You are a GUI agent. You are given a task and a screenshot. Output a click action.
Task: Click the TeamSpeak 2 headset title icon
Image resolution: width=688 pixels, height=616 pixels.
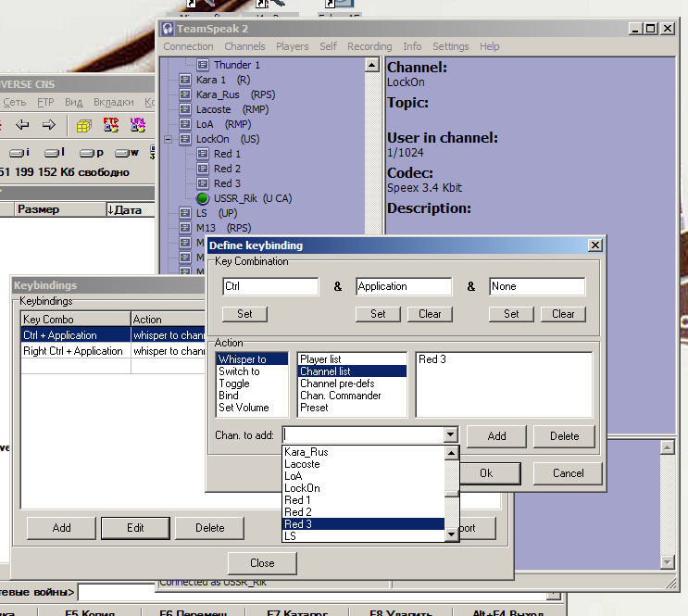(168, 29)
